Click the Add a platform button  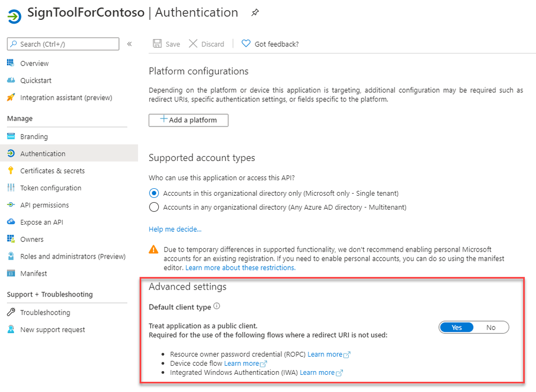[x=188, y=120]
